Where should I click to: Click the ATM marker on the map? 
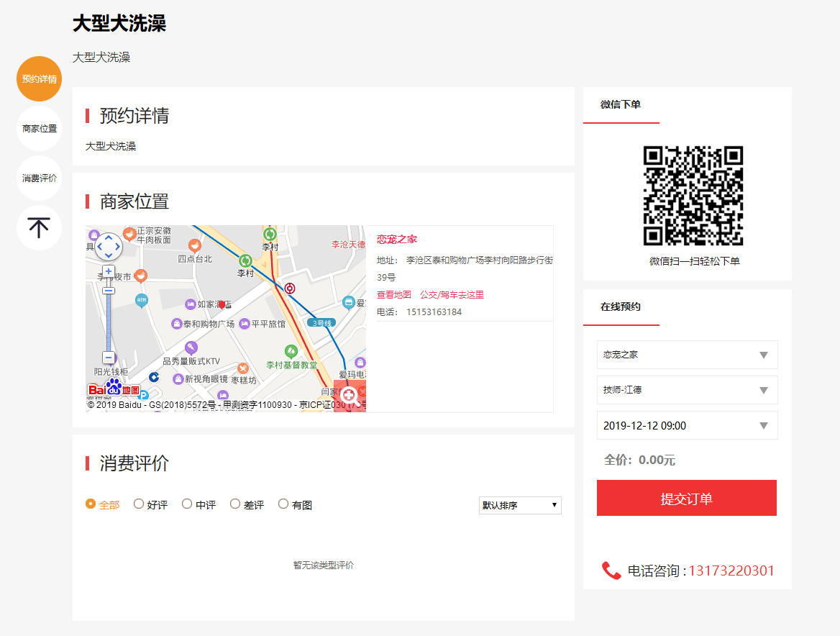142,301
